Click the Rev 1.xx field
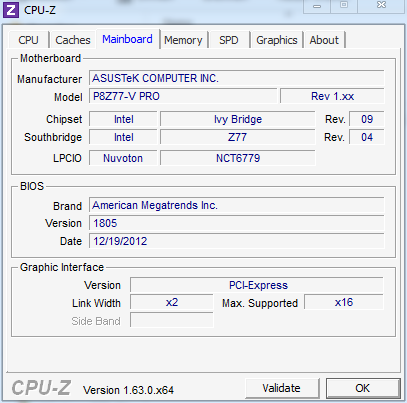This screenshot has height=403, width=407. 332,96
